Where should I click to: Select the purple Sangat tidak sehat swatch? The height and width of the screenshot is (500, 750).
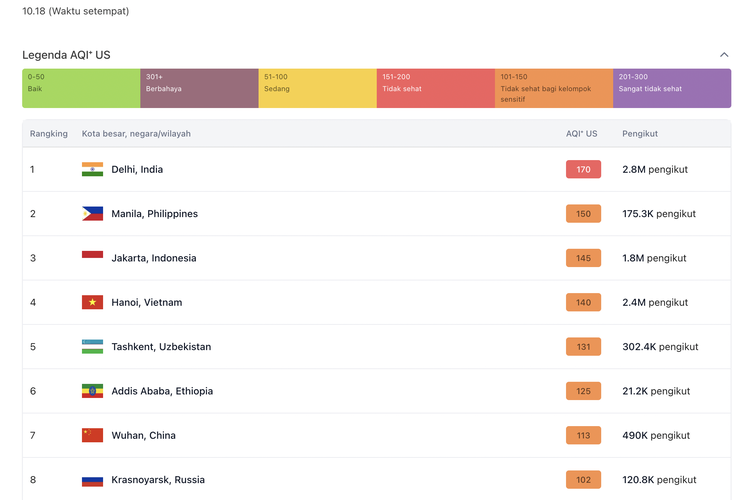click(672, 88)
